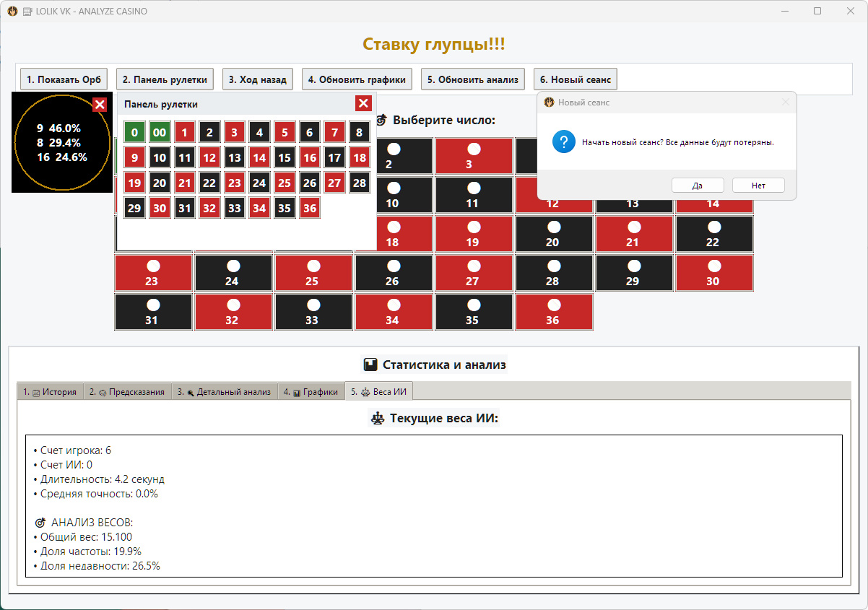Click the Доля недавности: 26.5% line

tap(97, 566)
